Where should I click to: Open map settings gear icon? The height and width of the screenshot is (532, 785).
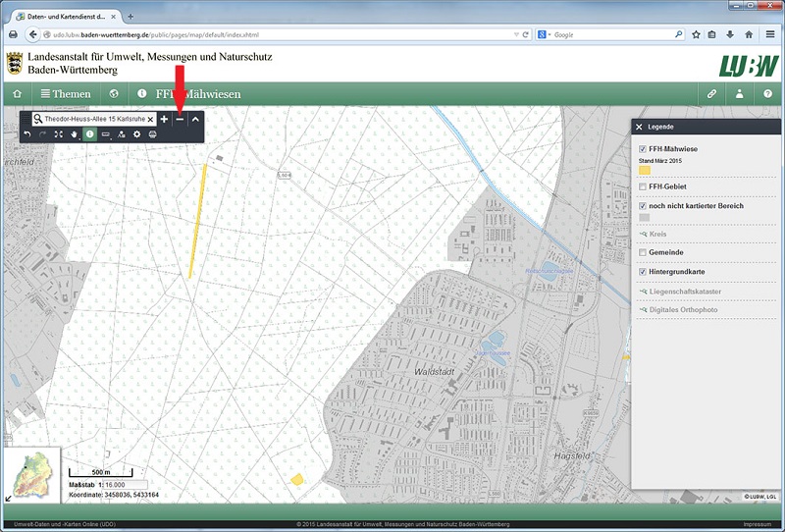[x=136, y=133]
